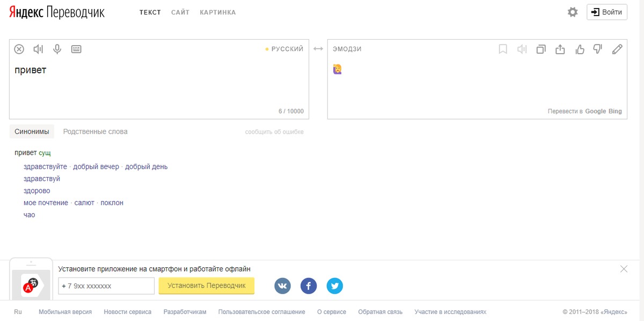Click the 6 / 10000 character counter

(291, 111)
